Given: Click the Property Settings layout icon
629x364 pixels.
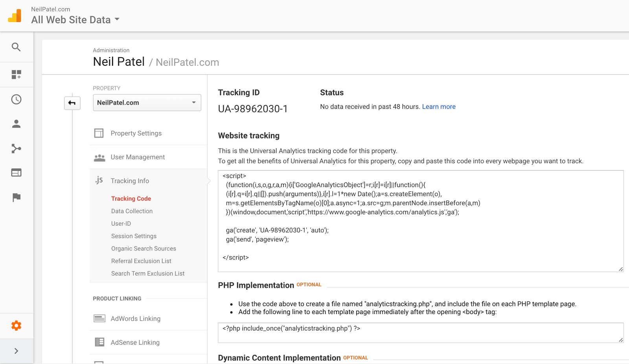Looking at the screenshot, I should pyautogui.click(x=99, y=133).
